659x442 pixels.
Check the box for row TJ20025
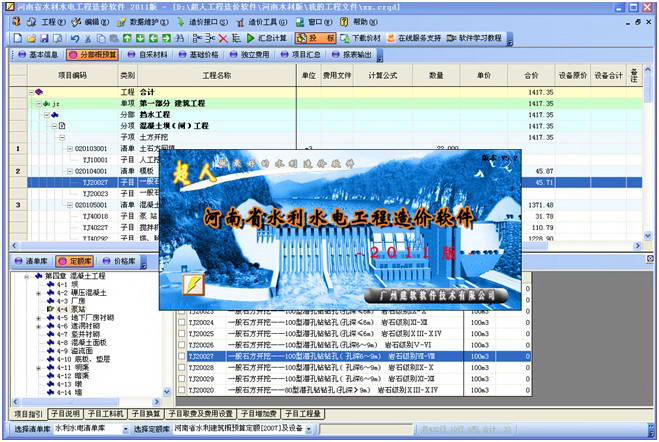tap(182, 334)
